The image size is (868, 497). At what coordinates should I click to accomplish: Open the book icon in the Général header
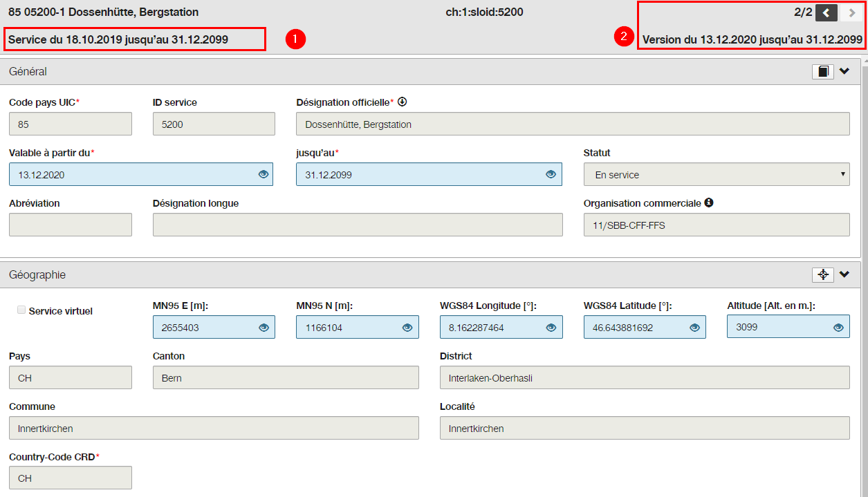(x=823, y=71)
